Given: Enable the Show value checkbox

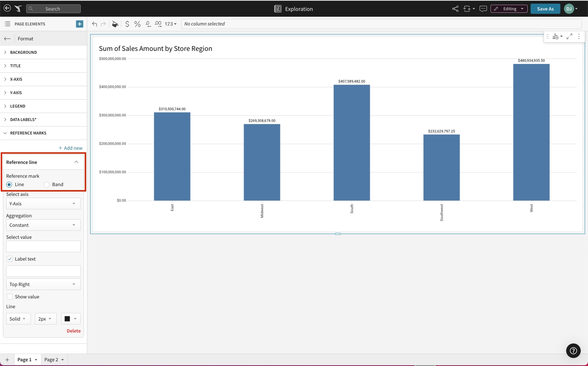Looking at the screenshot, I should 10,297.
